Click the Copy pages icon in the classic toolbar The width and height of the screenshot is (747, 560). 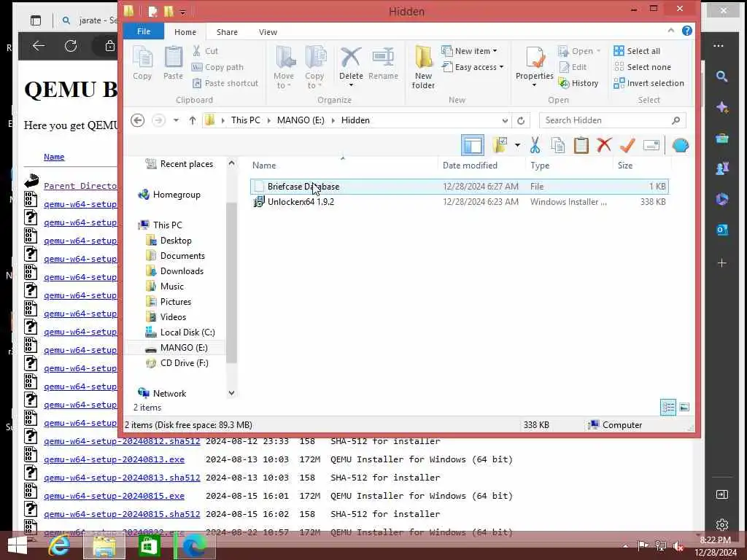pyautogui.click(x=558, y=145)
